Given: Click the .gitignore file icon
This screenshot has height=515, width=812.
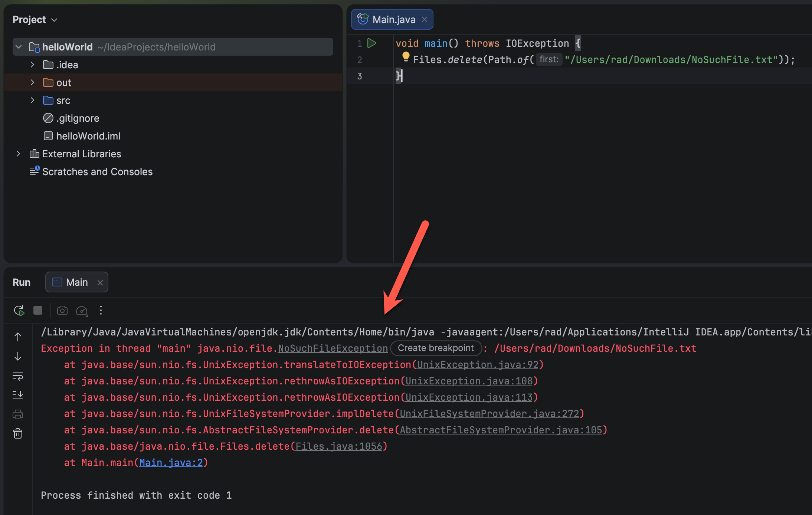Looking at the screenshot, I should click(48, 118).
